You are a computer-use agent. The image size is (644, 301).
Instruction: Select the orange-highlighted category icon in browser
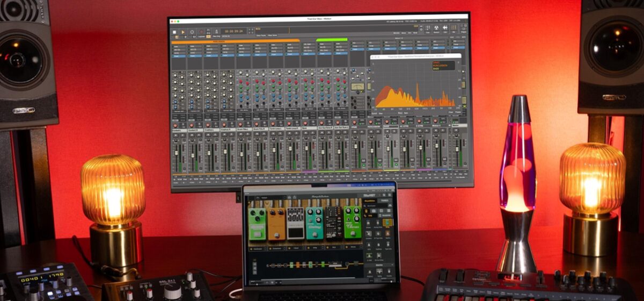366,211
